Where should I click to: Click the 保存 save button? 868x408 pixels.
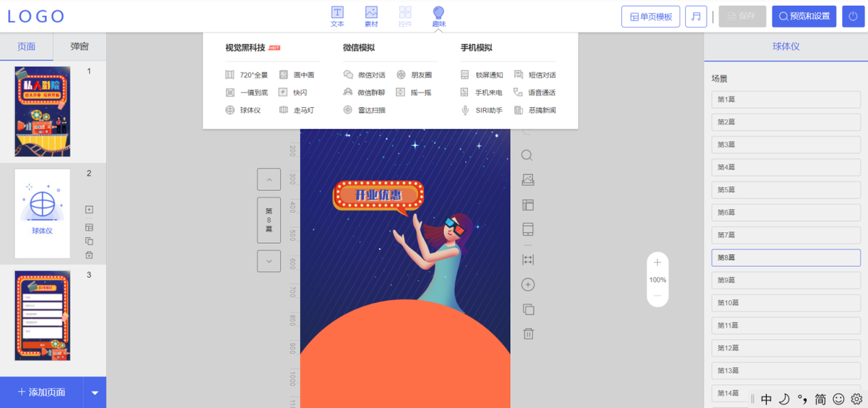[742, 17]
